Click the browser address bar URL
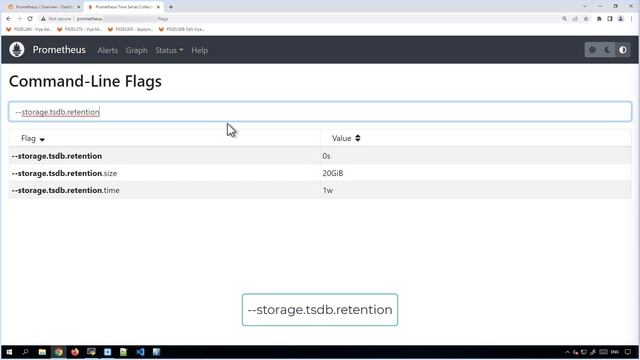This screenshot has height=360, width=640. click(x=122, y=19)
